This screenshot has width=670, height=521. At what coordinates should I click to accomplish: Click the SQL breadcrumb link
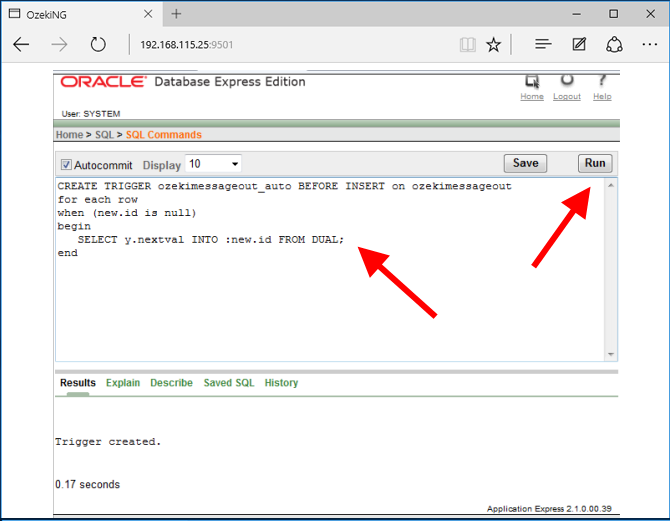[x=104, y=135]
